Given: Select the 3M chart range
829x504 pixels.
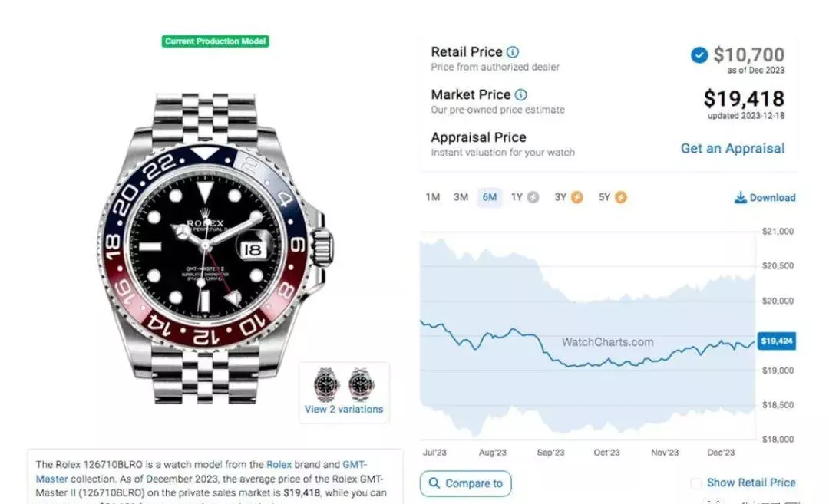Looking at the screenshot, I should [x=461, y=197].
